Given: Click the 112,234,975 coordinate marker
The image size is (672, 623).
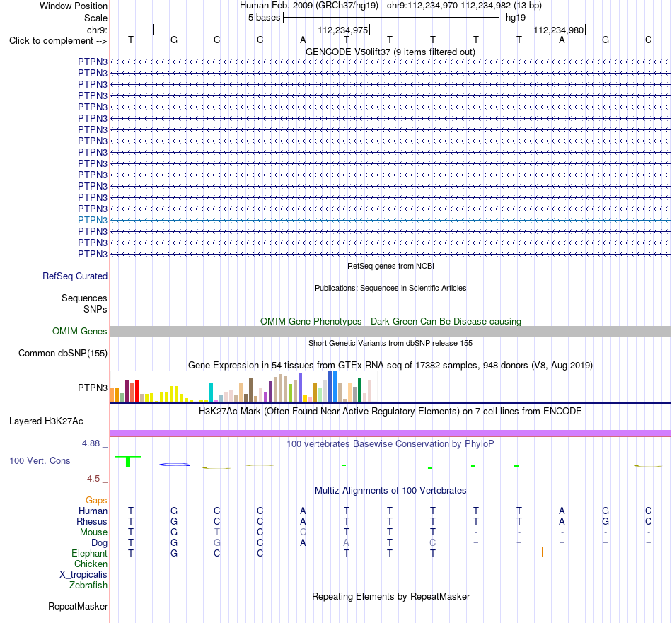Looking at the screenshot, I should pyautogui.click(x=343, y=30).
